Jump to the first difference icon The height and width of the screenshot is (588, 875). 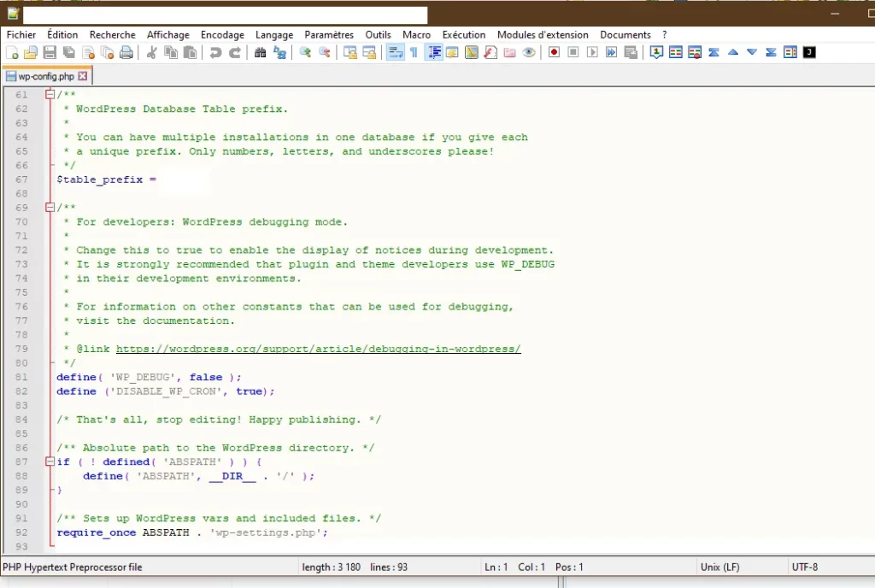714,52
